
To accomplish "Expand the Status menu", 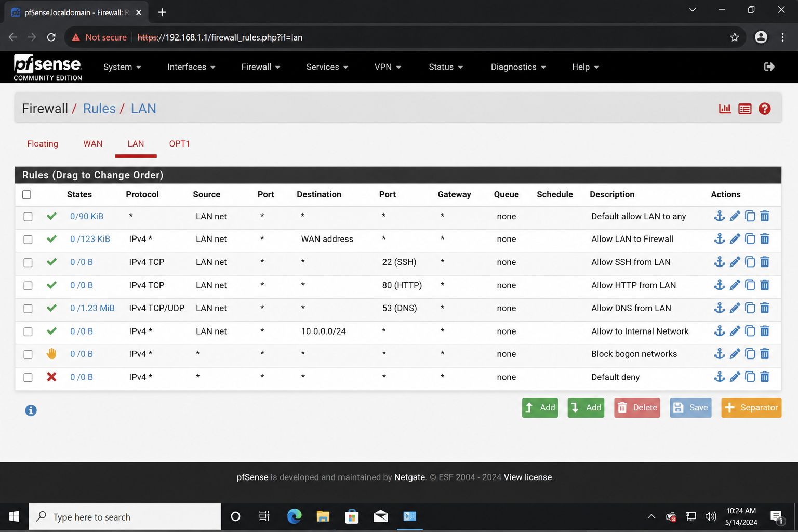I will 446,67.
